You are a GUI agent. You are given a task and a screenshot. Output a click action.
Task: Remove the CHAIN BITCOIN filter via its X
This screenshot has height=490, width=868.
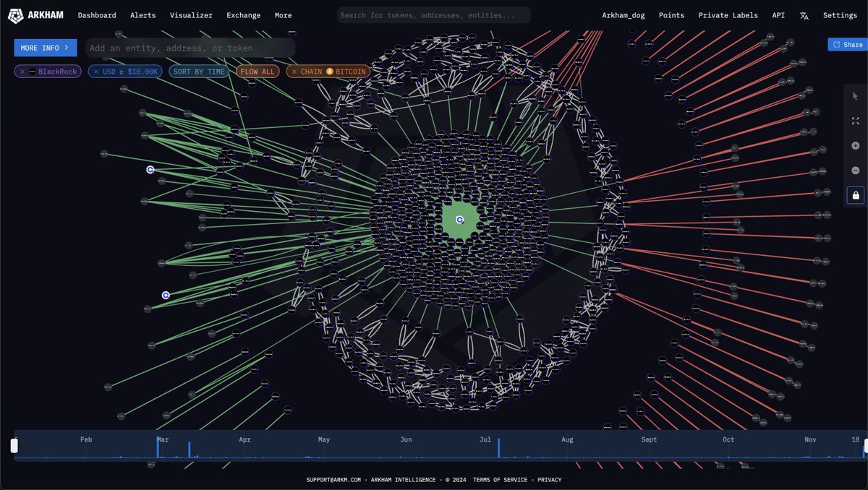pyautogui.click(x=294, y=72)
